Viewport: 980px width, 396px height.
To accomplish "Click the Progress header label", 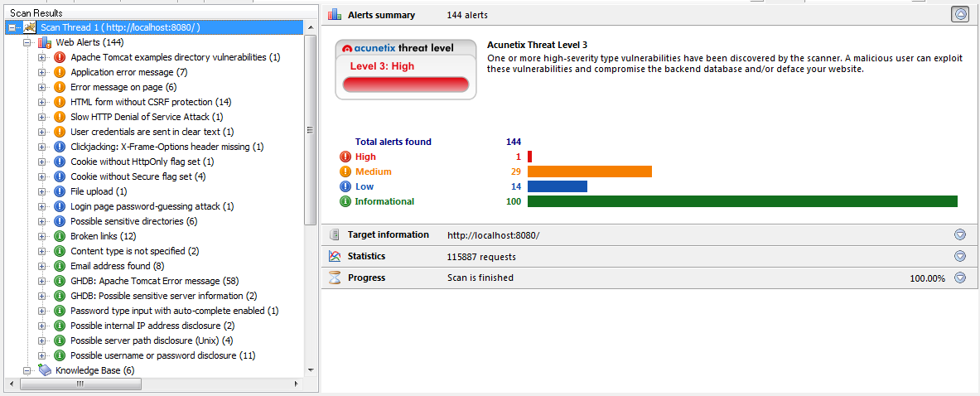I will (366, 278).
